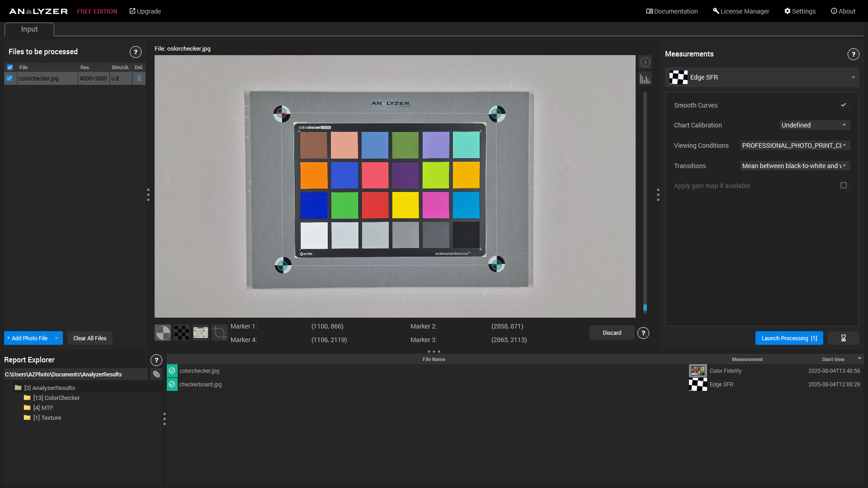Click the File Name column header
This screenshot has height=488, width=868.
(x=434, y=359)
